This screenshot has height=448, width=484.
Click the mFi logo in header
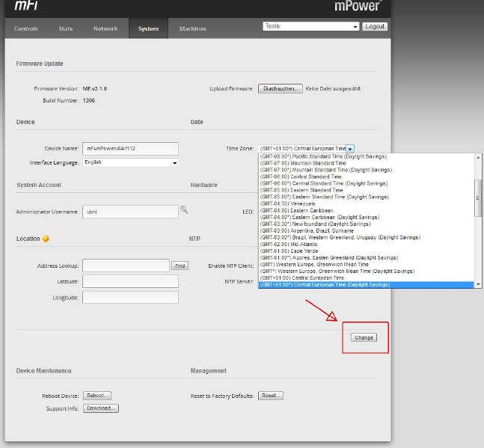coord(26,6)
